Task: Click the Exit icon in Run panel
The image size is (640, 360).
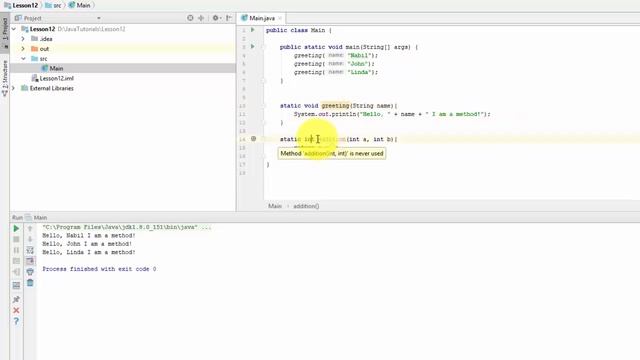Action: pos(16,272)
